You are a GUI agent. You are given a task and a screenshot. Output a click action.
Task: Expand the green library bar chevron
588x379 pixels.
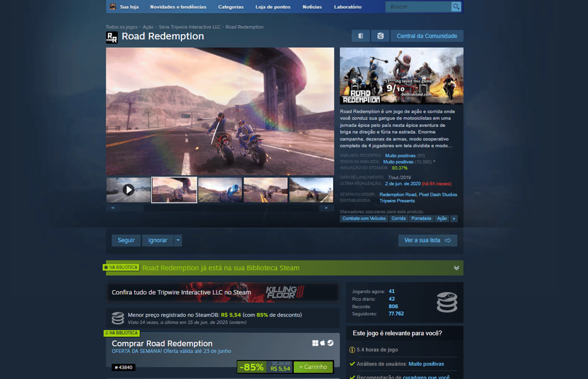[x=456, y=268]
